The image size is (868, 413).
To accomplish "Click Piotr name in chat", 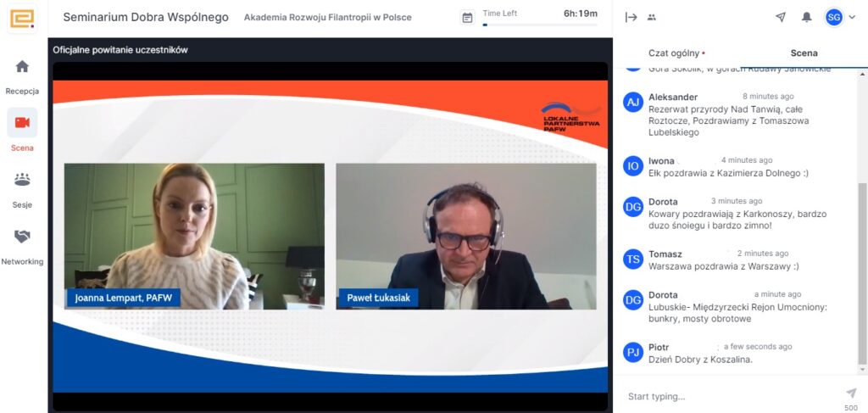I will click(x=658, y=347).
